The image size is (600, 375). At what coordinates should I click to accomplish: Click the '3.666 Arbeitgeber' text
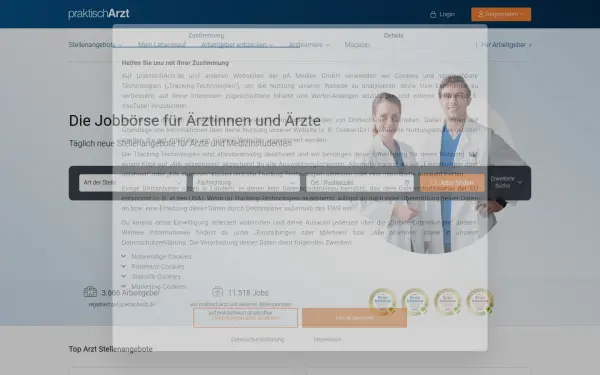pyautogui.click(x=130, y=293)
